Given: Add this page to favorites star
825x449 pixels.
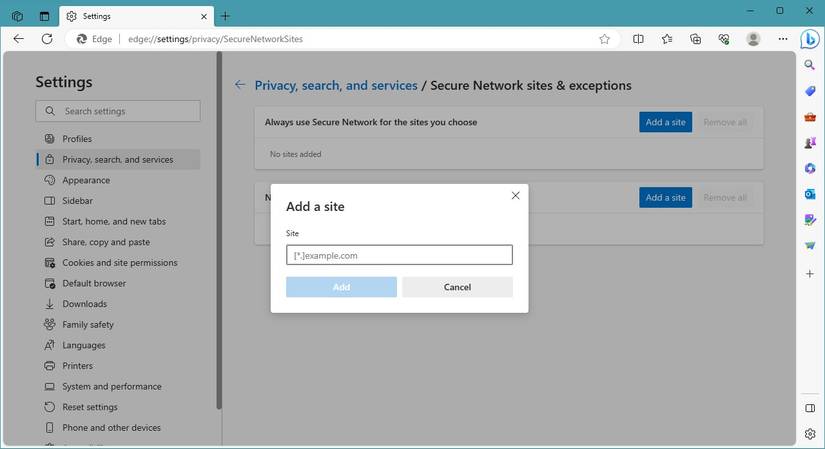Looking at the screenshot, I should click(604, 39).
